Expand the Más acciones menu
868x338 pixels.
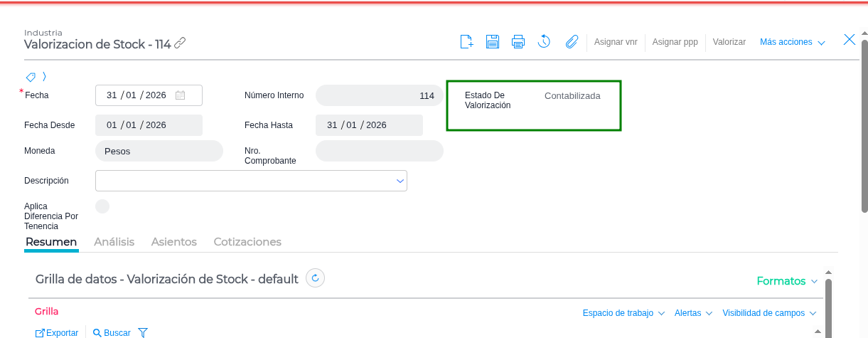point(792,42)
